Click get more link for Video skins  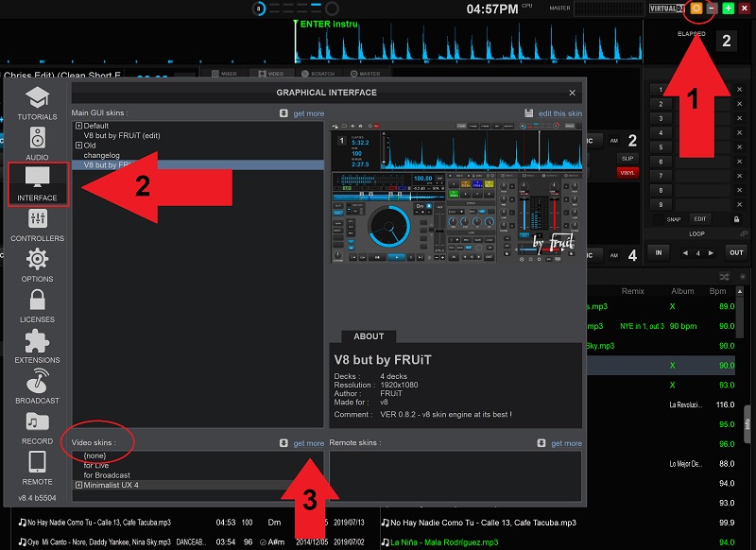[x=309, y=443]
